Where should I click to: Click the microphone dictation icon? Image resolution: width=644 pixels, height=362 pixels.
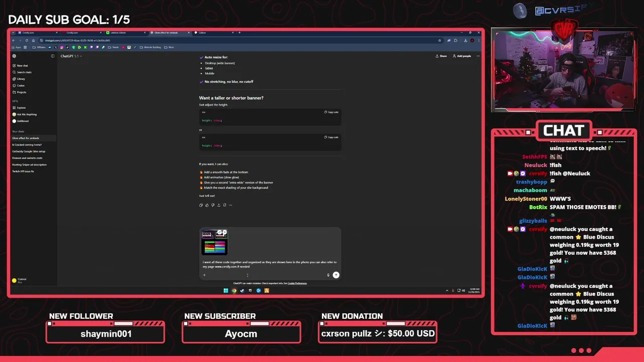(328, 275)
